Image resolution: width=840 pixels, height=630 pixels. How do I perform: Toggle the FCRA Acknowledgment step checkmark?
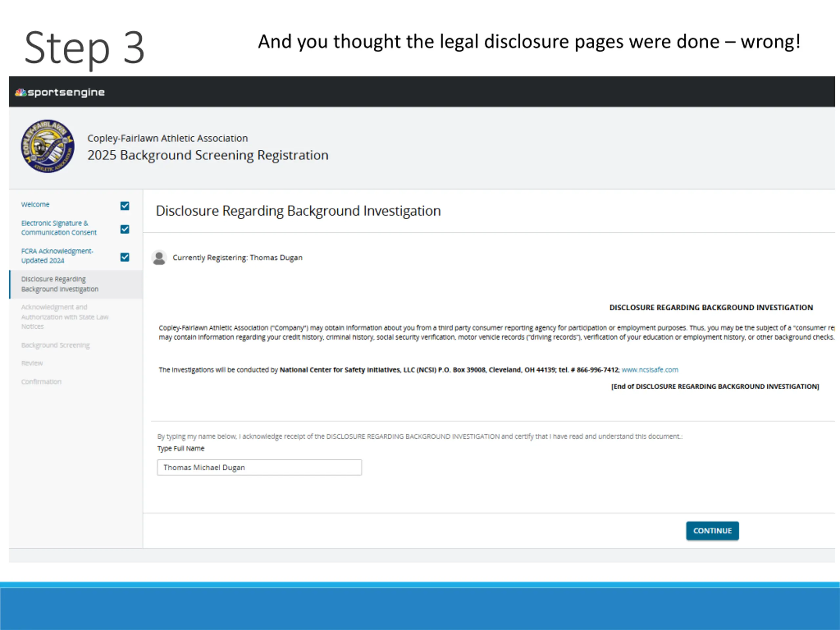pyautogui.click(x=125, y=257)
